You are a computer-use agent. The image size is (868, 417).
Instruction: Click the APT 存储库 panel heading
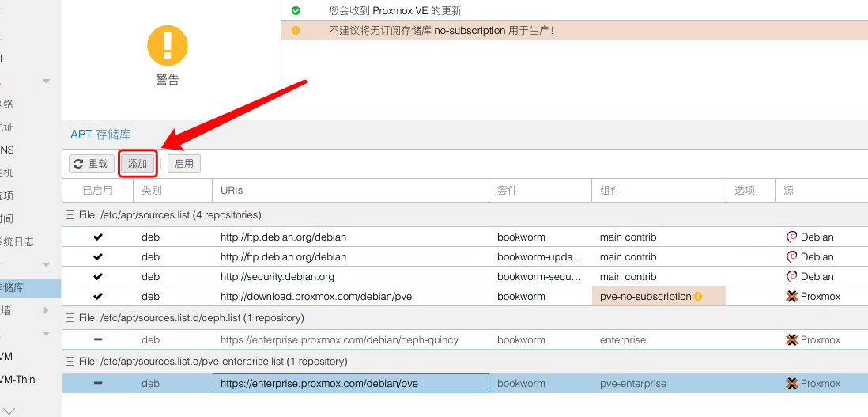pyautogui.click(x=100, y=135)
